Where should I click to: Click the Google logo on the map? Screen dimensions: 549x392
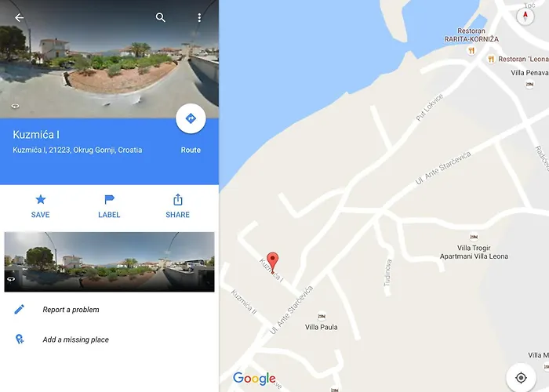click(255, 379)
